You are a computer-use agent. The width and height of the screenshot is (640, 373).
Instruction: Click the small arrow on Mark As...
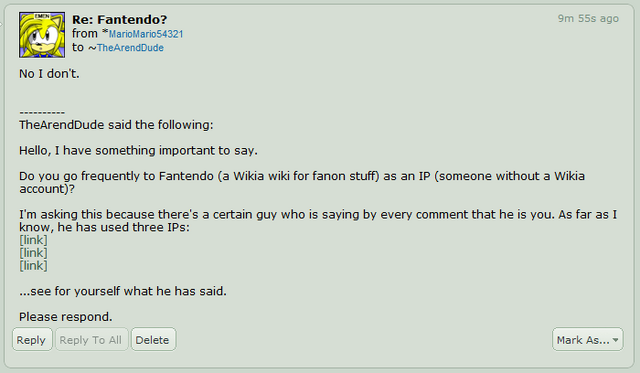pyautogui.click(x=616, y=340)
